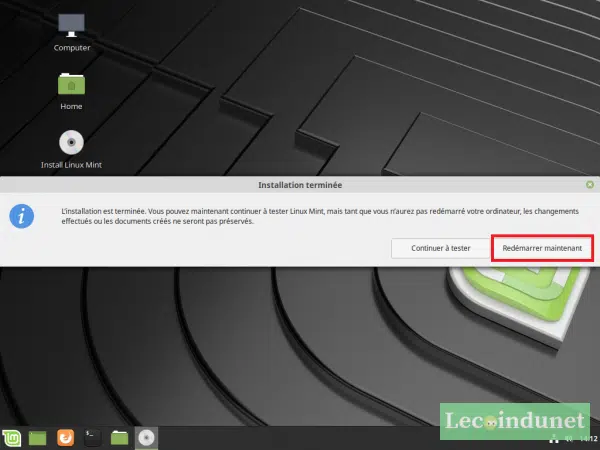The image size is (600, 450).
Task: Click the Installation terminée title bar
Action: click(x=300, y=185)
